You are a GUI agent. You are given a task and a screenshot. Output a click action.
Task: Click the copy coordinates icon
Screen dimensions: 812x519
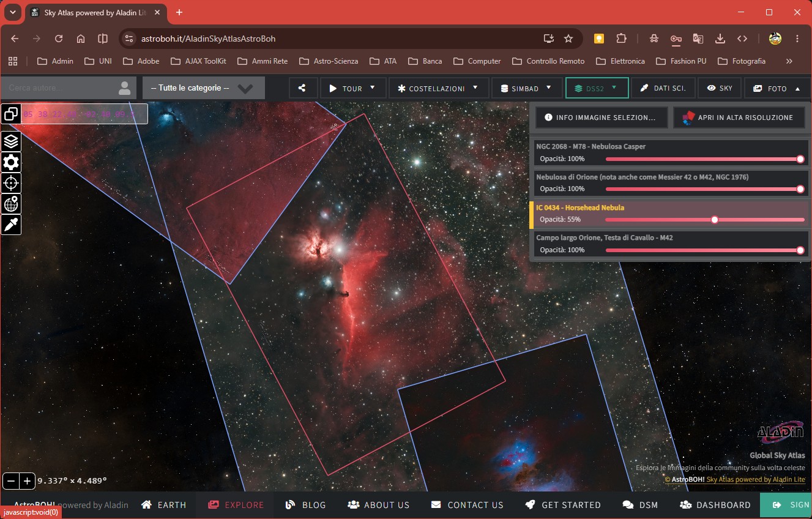11,114
